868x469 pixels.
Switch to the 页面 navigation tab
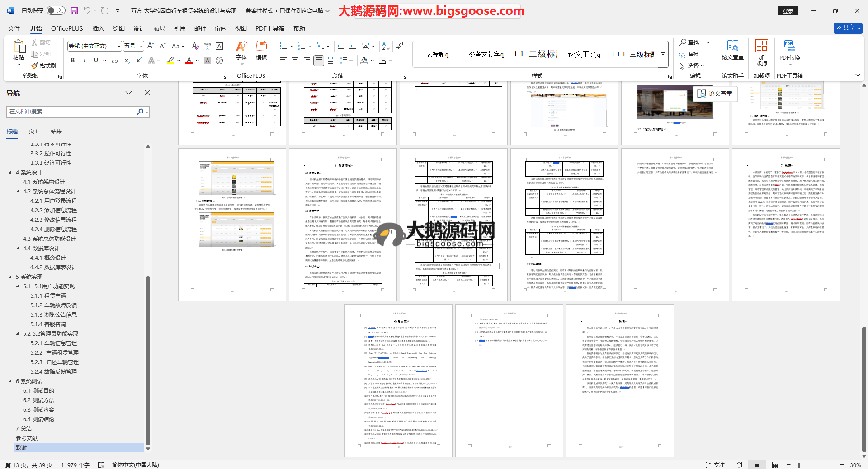pos(34,131)
